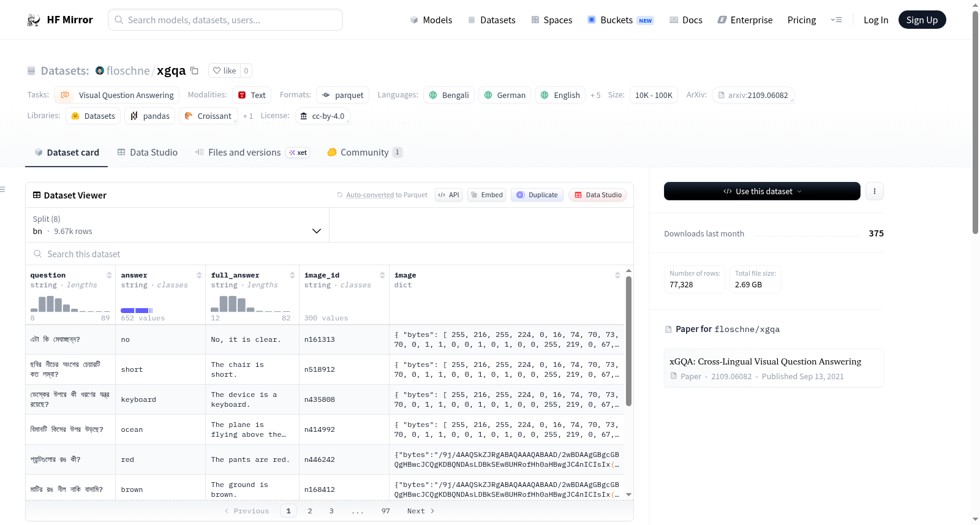
Task: Click the Embed button
Action: (486, 195)
